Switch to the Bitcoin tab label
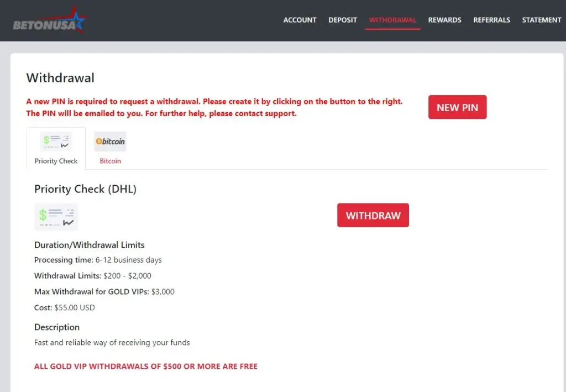This screenshot has width=566, height=392. (110, 161)
